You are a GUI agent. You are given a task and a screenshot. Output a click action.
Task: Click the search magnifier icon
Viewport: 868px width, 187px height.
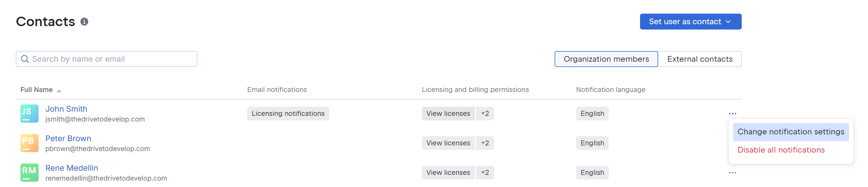point(25,59)
